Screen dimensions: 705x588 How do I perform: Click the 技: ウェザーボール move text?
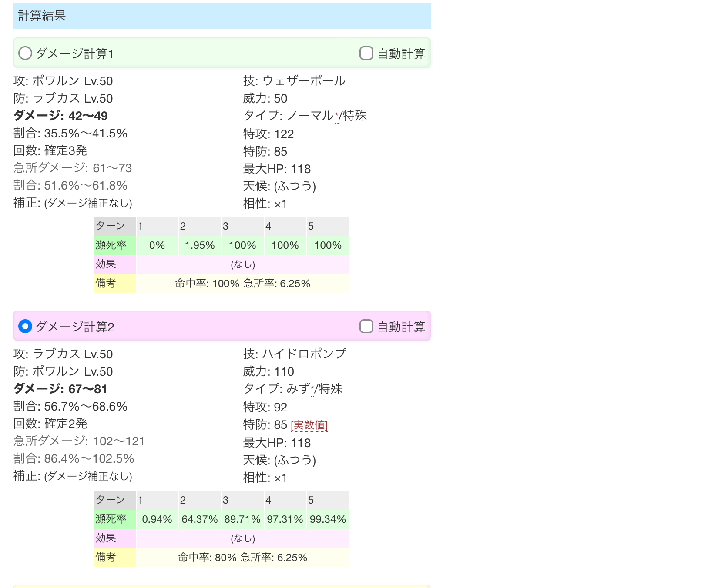(294, 81)
